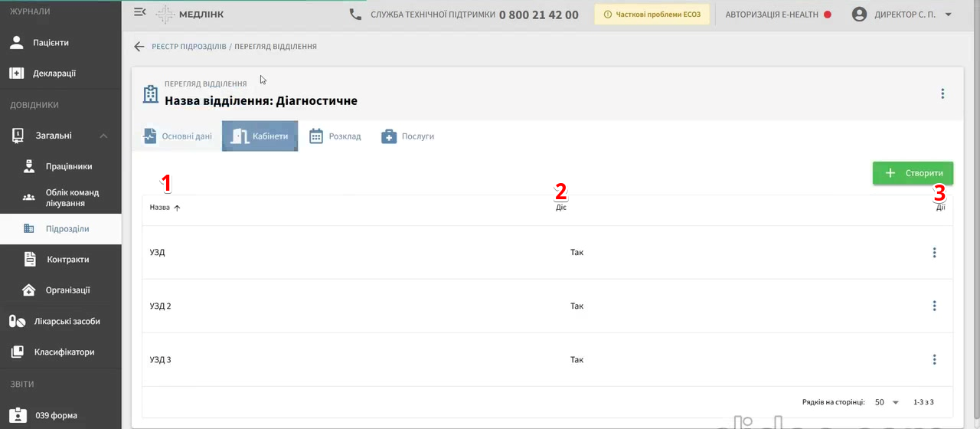Open Реєстр підрозділів breadcrumb link

[189, 47]
